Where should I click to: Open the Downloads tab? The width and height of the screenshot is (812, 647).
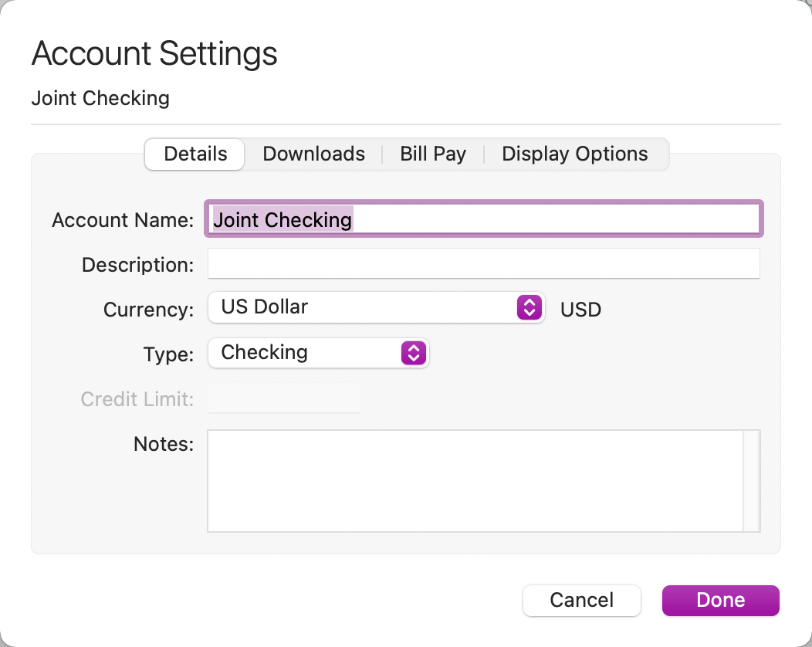coord(313,154)
